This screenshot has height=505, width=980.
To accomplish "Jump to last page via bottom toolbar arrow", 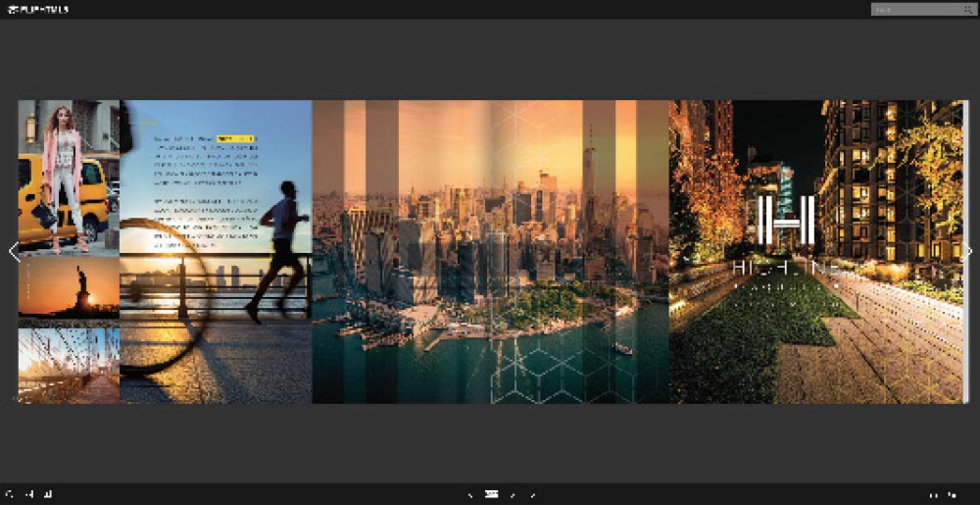I will (x=532, y=495).
